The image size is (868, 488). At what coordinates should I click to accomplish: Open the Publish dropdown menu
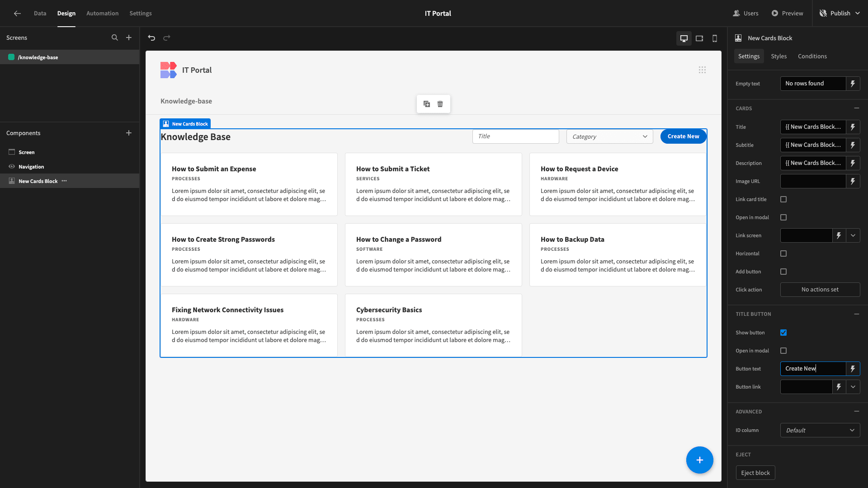point(840,14)
